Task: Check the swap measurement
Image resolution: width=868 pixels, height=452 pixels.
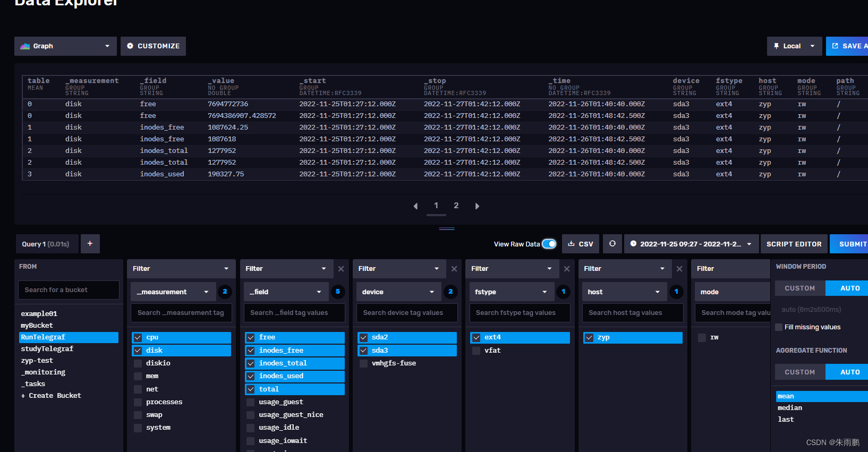Action: 181,415
